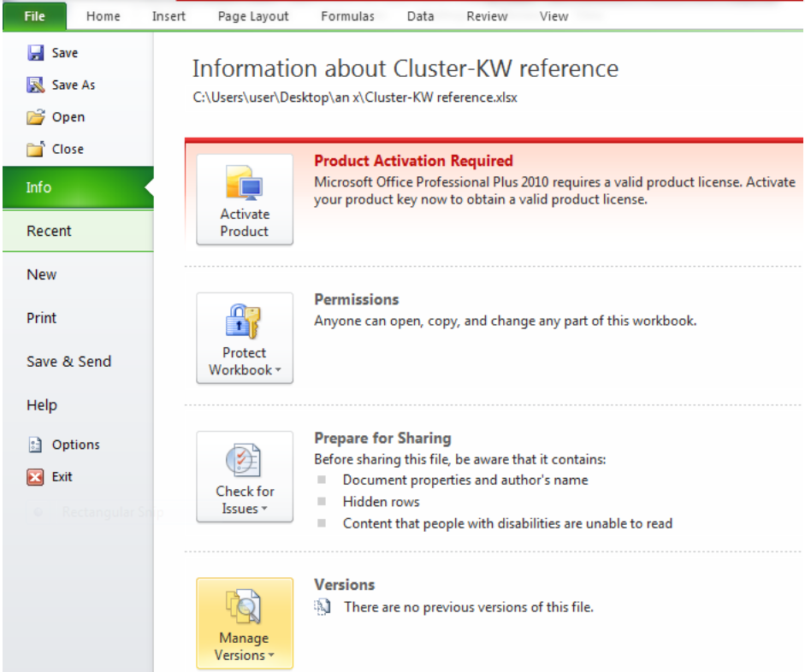Click the Save As label
The image size is (805, 672).
[74, 85]
